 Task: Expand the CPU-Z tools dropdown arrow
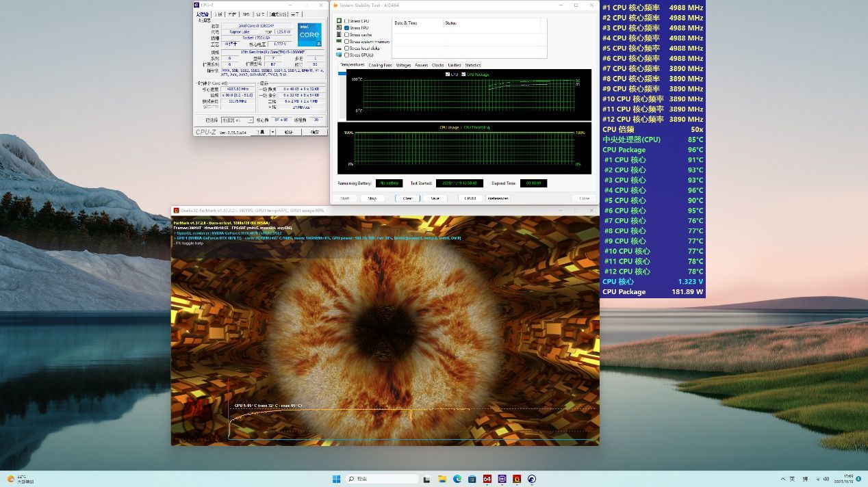point(272,132)
